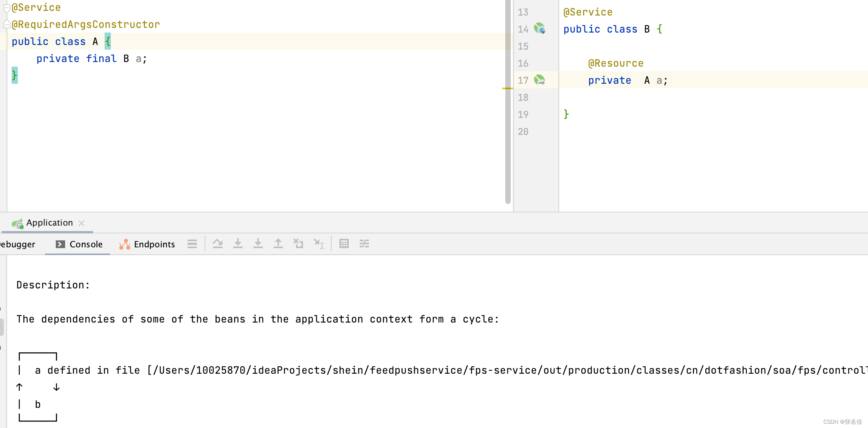Select the Application run session tab
The image size is (868, 428).
point(49,223)
